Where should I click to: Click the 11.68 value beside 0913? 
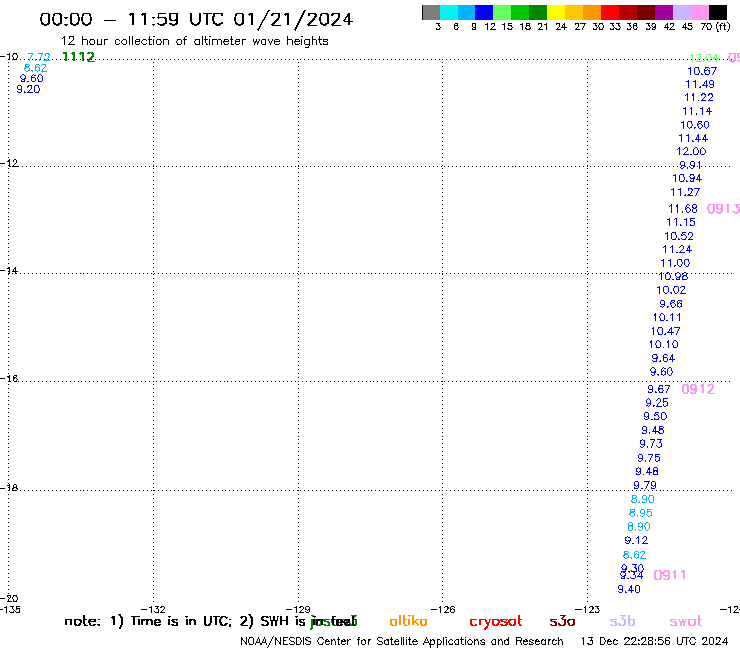(683, 209)
